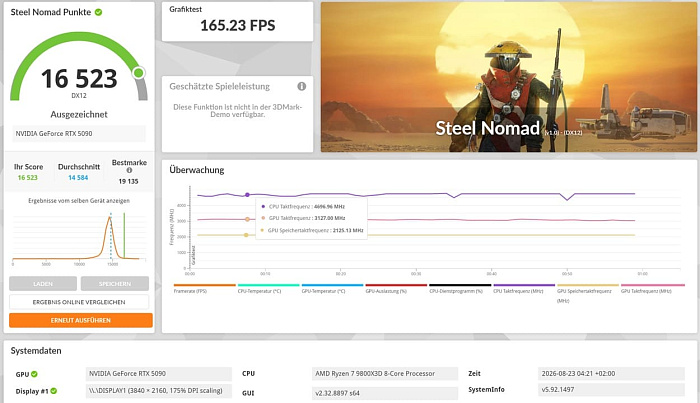
Task: Click 'Ergebnisse vom selben Gerät anzeigen' text
Action: pyautogui.click(x=79, y=201)
